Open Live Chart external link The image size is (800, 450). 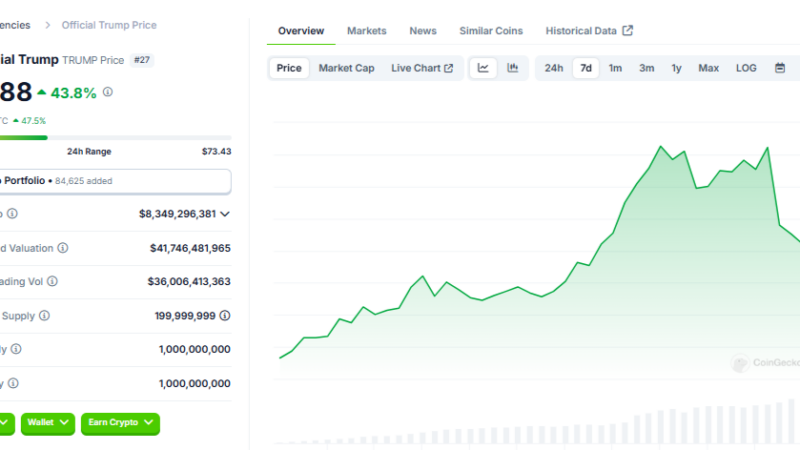422,68
